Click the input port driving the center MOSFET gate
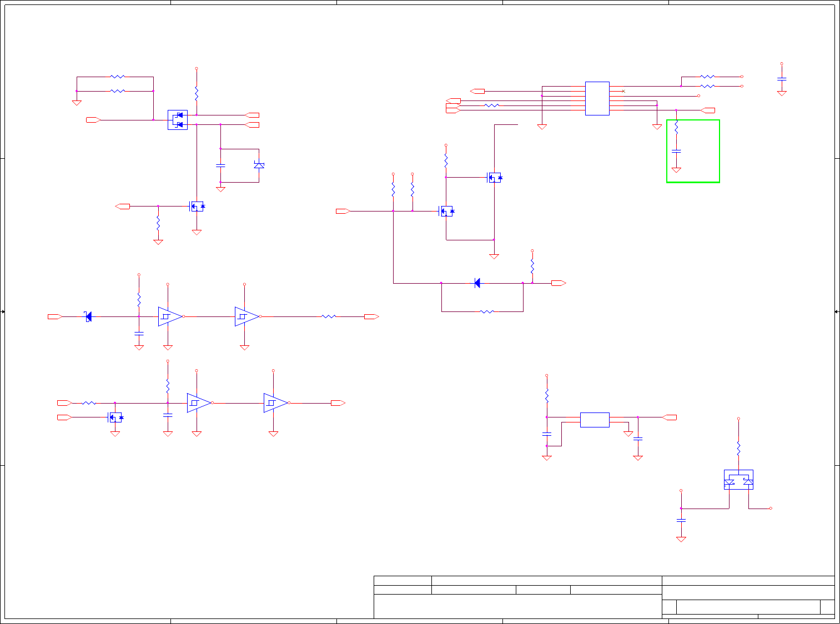Image resolution: width=840 pixels, height=624 pixels. point(343,211)
